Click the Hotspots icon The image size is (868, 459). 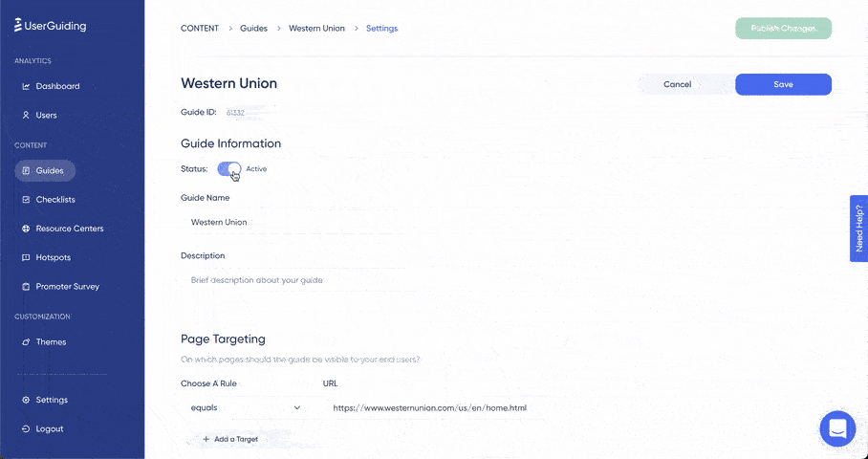26,257
